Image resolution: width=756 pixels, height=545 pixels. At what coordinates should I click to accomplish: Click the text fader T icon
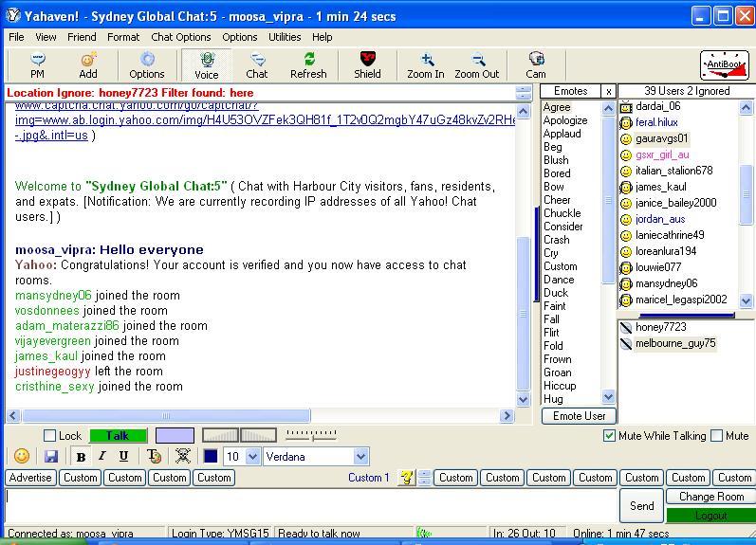[x=154, y=456]
